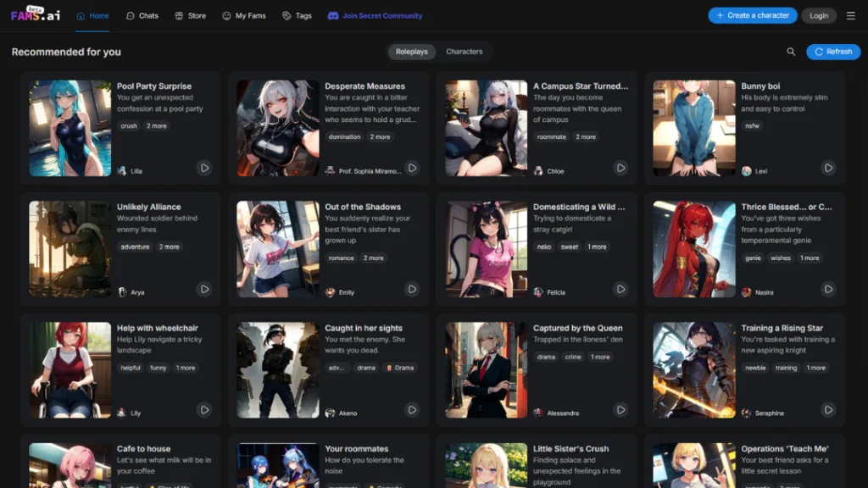Screen dimensions: 868x488
Task: Click the 'neko' tag
Action: [x=544, y=247]
